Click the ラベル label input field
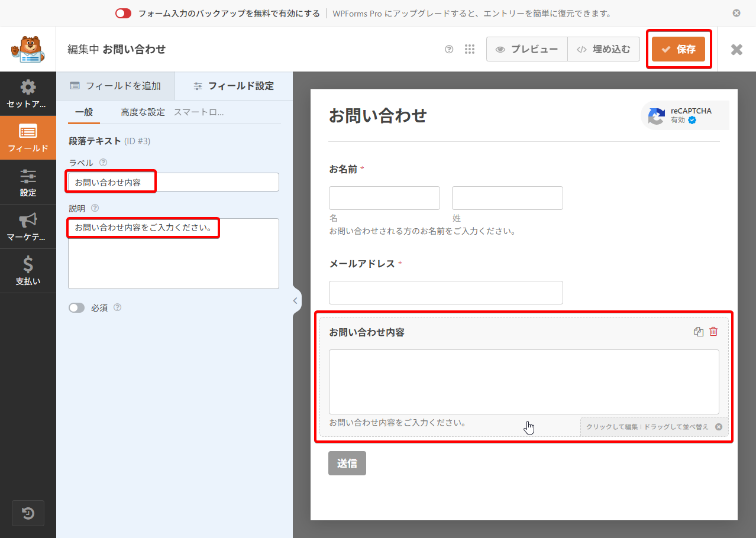The height and width of the screenshot is (538, 756). coord(173,182)
